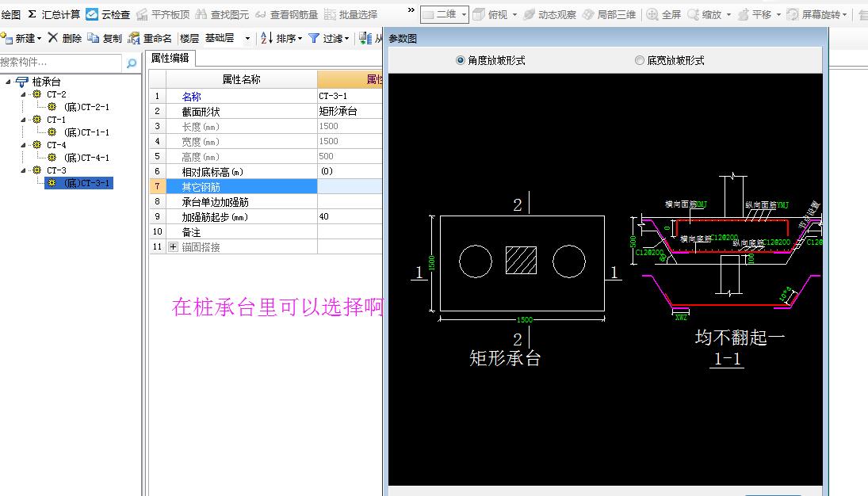Click 批量选择 icon
This screenshot has height=496, width=868.
coord(330,14)
